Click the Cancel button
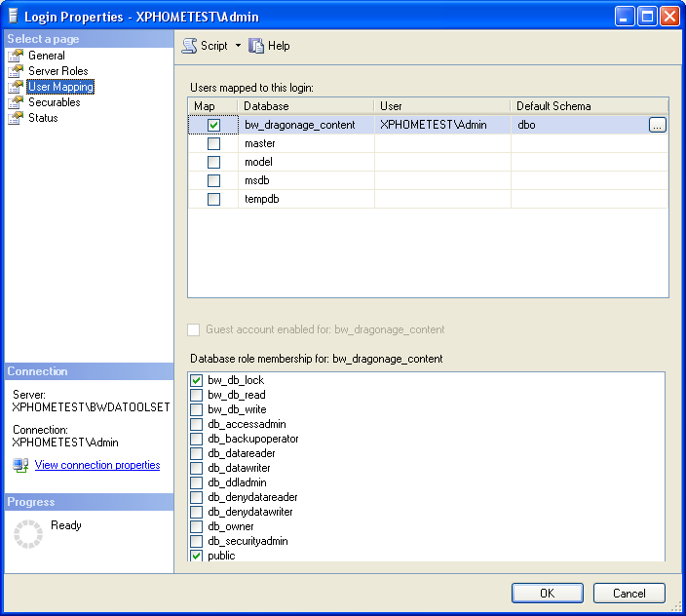686x616 pixels. coord(629,593)
